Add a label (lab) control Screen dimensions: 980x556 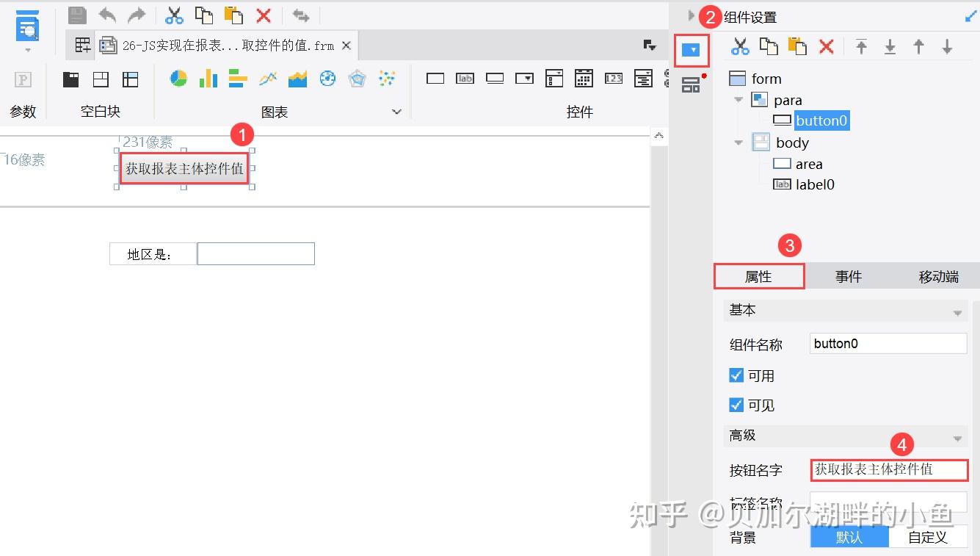[x=465, y=78]
